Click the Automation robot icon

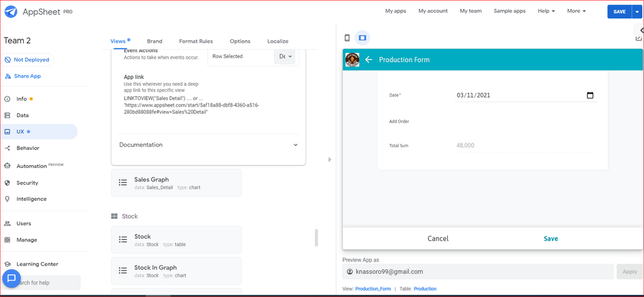point(7,166)
